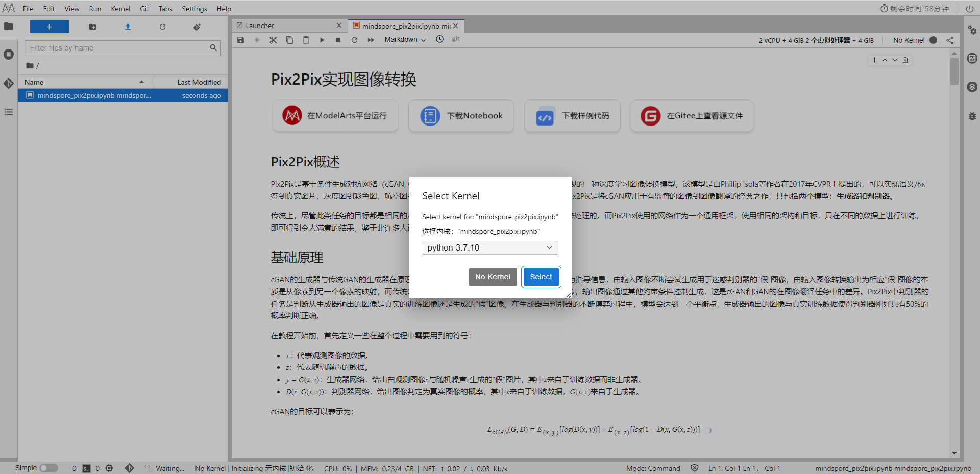Cut the selected cell using scissors icon
This screenshot has width=980, height=474.
click(273, 40)
